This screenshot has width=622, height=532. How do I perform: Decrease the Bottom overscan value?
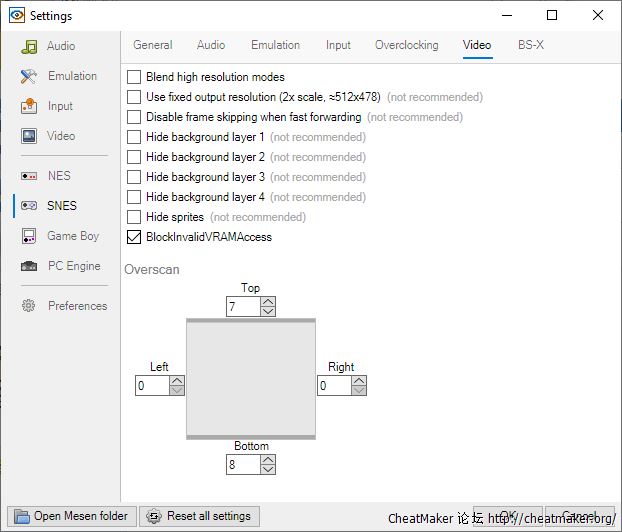coord(267,469)
